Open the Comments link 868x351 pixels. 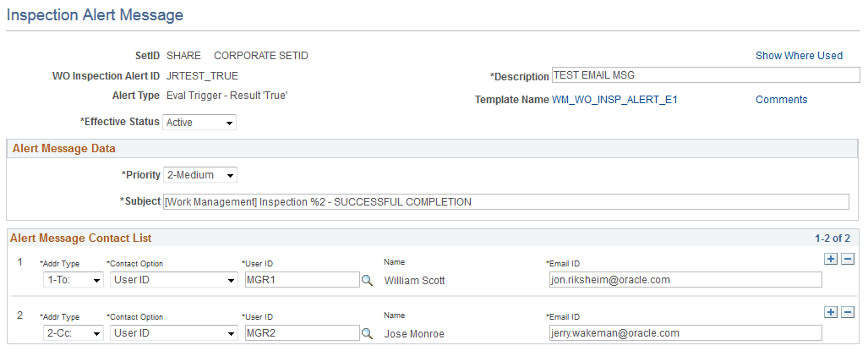pyautogui.click(x=781, y=100)
